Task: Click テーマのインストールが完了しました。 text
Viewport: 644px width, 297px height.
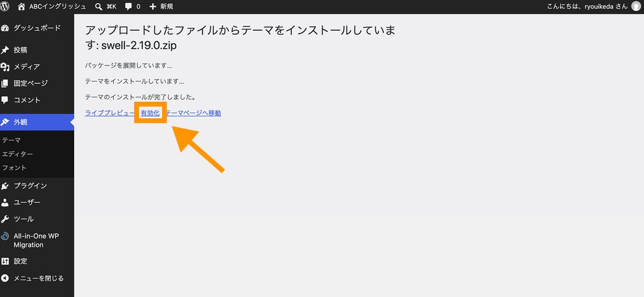Action: [140, 97]
